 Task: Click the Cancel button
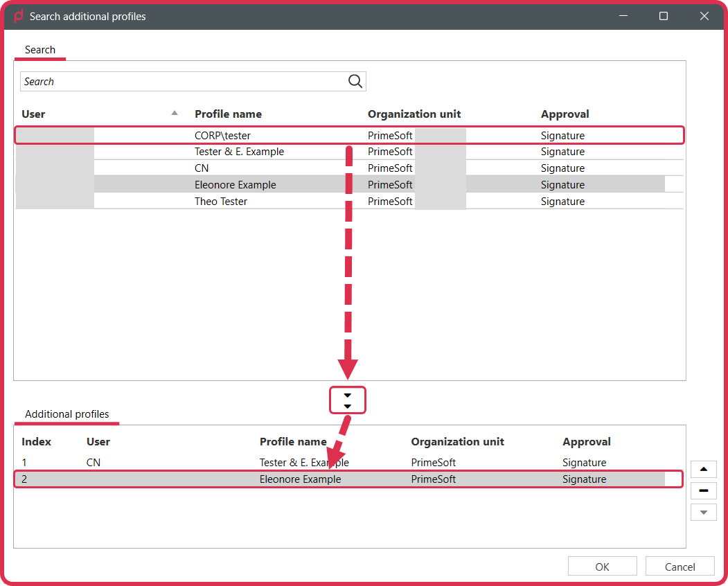pyautogui.click(x=680, y=567)
